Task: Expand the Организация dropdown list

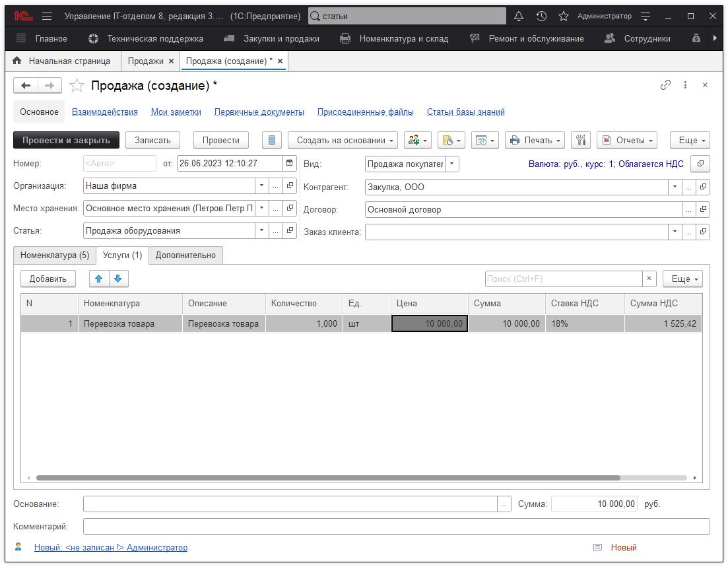Action: (261, 186)
